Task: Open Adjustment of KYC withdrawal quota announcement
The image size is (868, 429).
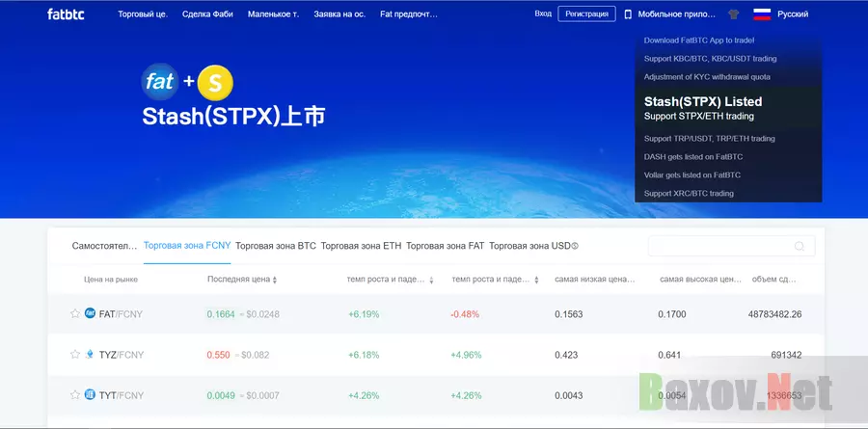Action: pos(707,77)
